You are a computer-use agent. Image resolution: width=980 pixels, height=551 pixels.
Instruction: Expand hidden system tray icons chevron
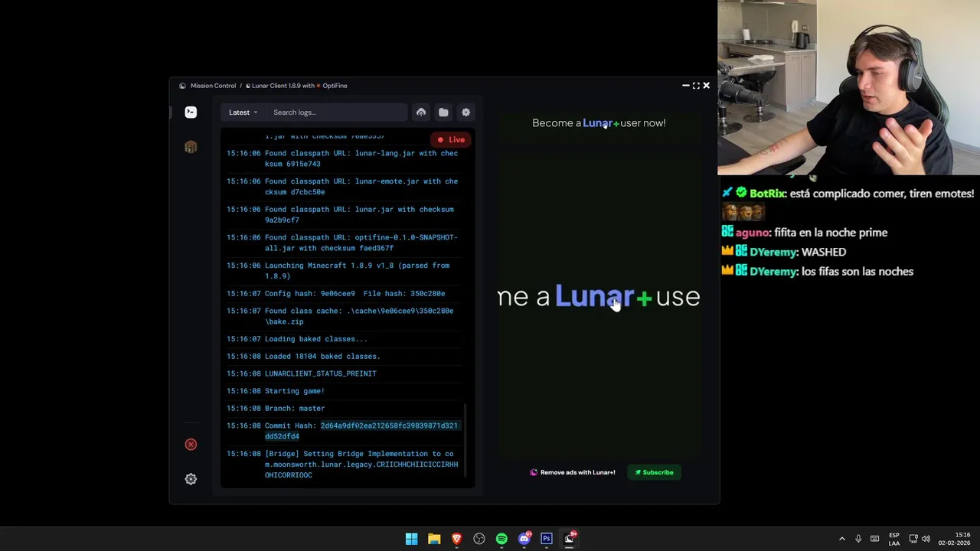pos(842,539)
